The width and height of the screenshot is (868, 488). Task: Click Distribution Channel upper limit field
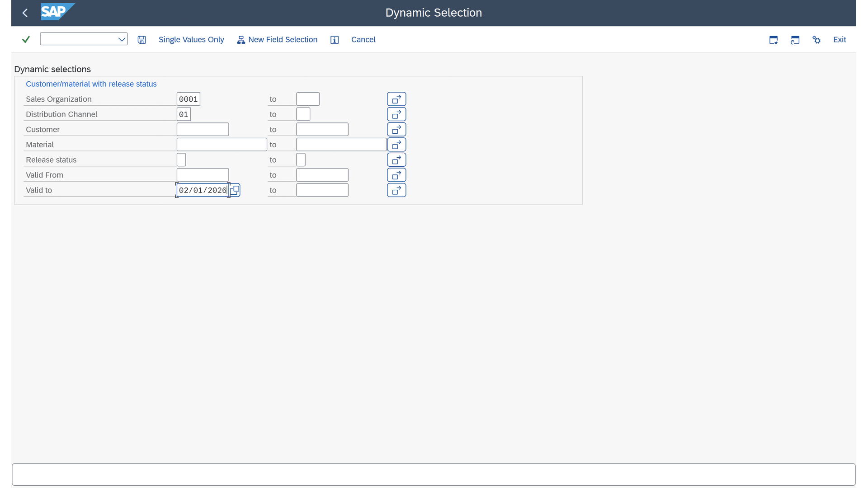303,114
